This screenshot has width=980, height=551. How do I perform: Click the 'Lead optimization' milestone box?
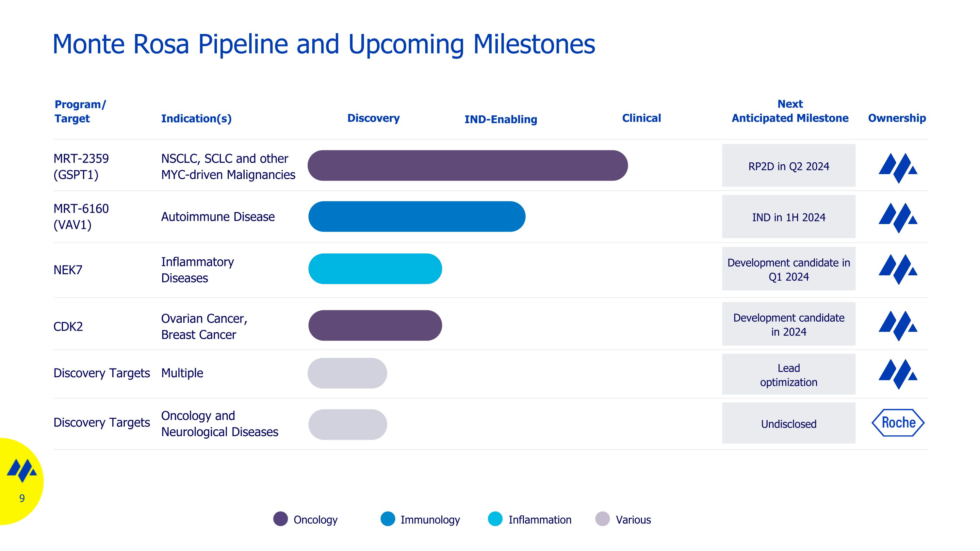click(x=788, y=375)
